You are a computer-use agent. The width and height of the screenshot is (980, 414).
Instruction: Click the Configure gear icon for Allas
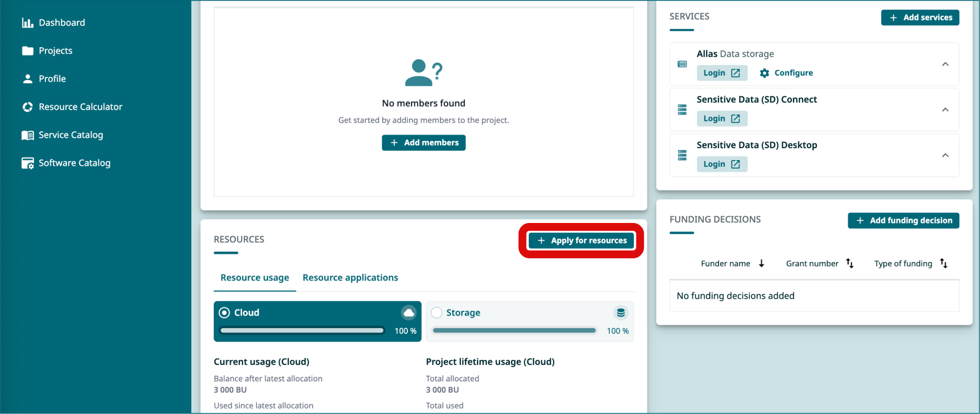(765, 73)
